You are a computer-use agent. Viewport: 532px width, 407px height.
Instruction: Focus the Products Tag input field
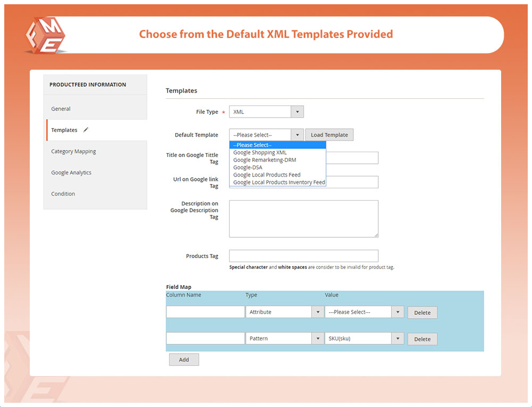[303, 256]
